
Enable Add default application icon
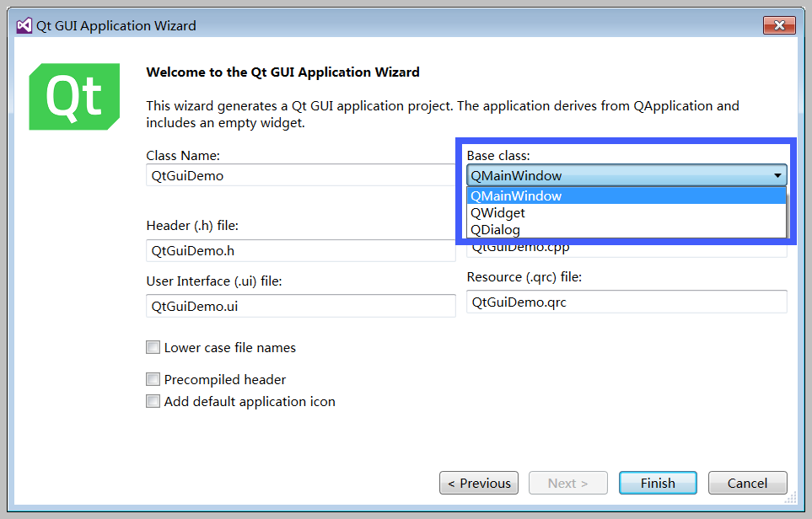[x=153, y=401]
